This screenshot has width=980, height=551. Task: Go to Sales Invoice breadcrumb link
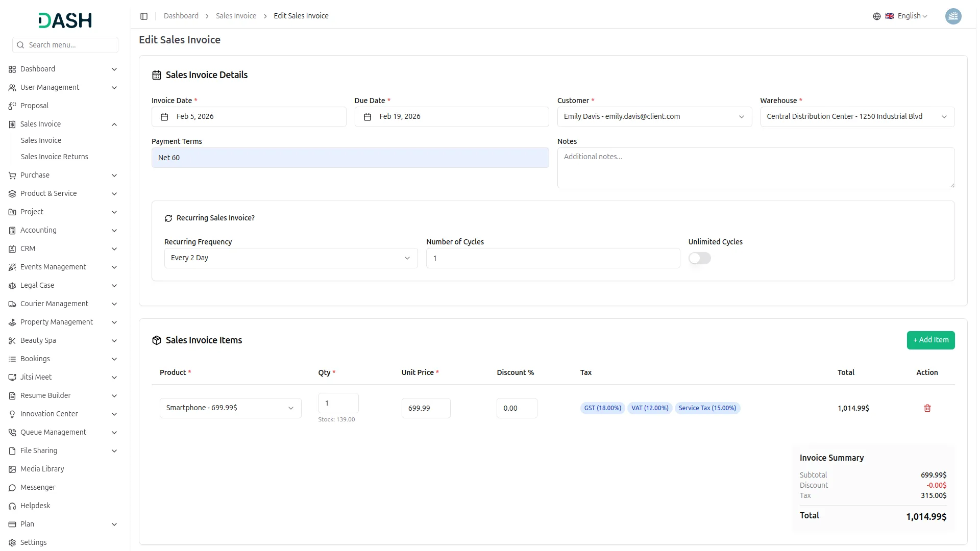(236, 16)
